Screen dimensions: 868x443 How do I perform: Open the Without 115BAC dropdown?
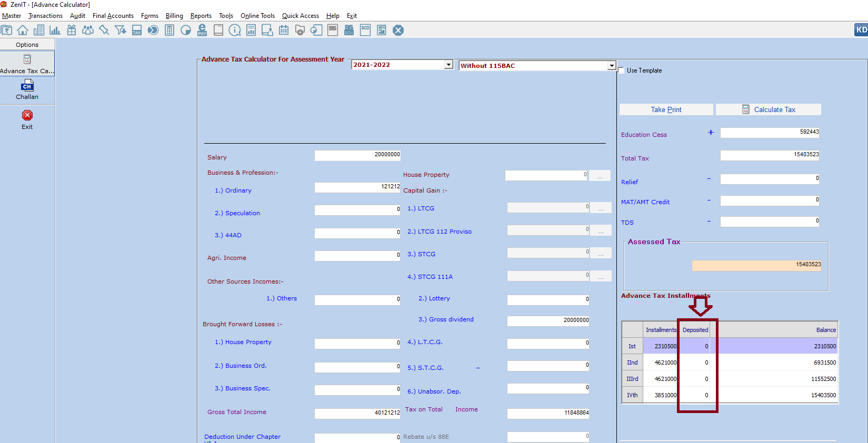611,66
